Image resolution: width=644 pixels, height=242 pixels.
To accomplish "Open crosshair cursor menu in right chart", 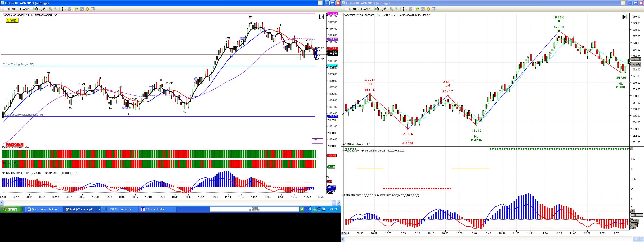I will [x=404, y=9].
